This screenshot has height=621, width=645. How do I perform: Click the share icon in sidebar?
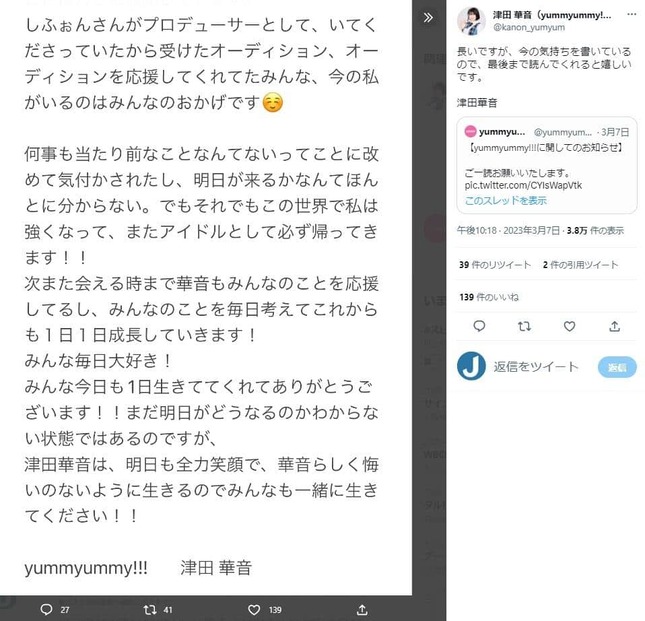615,327
